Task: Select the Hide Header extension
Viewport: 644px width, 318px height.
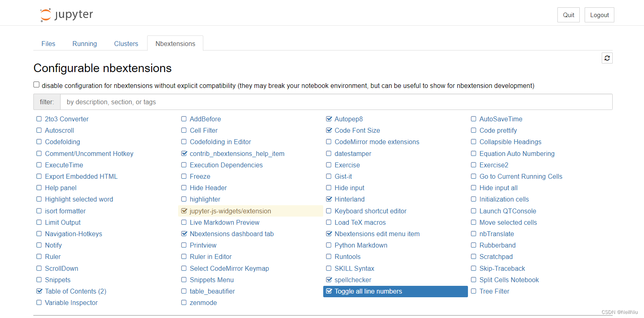Action: [x=208, y=188]
